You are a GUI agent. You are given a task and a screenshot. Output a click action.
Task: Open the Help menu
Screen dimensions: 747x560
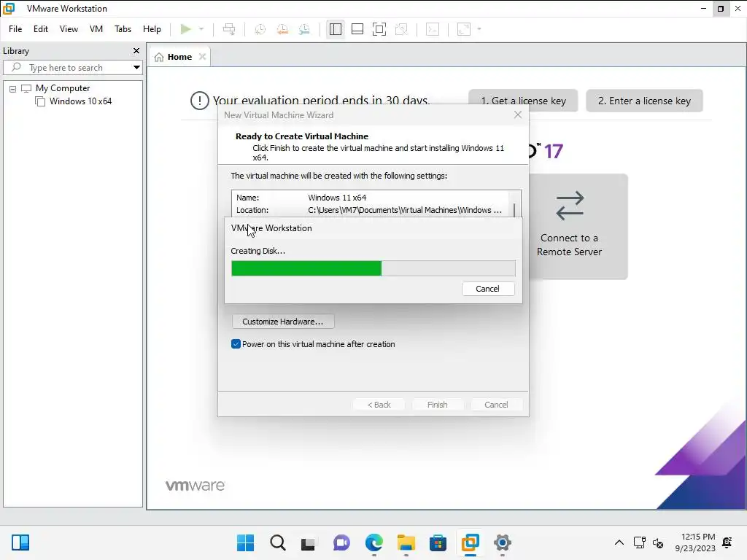(x=152, y=29)
